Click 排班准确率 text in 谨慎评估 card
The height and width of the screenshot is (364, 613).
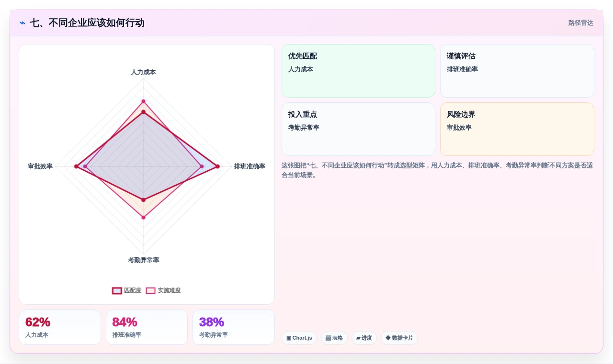pos(462,69)
